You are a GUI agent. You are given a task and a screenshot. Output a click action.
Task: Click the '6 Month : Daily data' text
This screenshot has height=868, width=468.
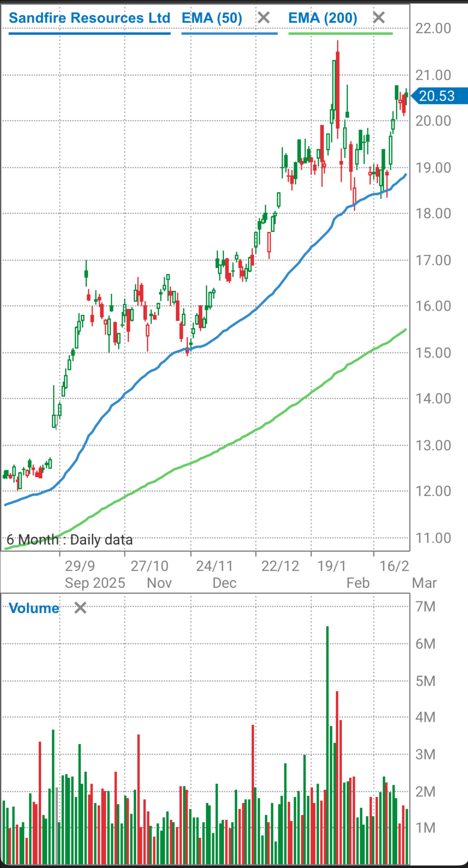pos(69,540)
